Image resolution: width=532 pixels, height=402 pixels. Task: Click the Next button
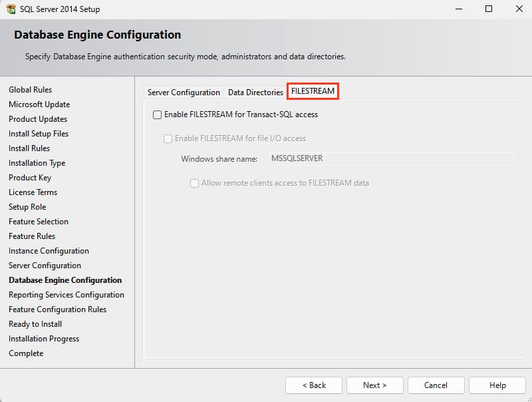(x=374, y=385)
